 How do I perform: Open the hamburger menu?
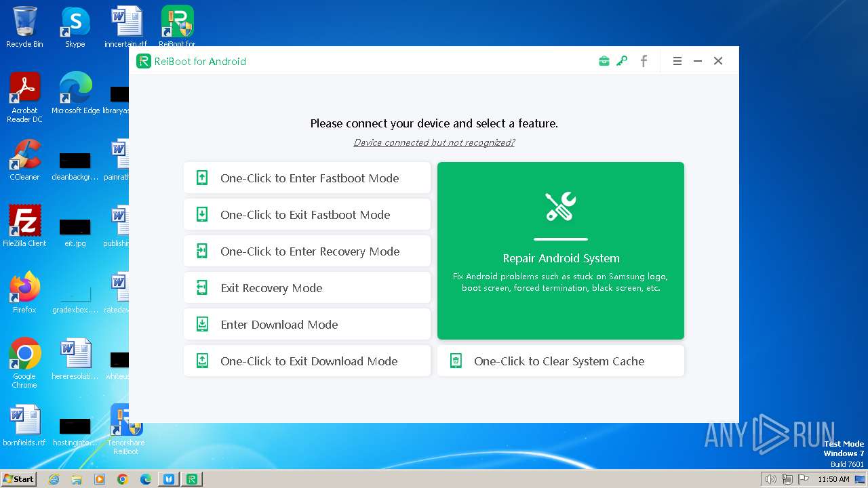(677, 61)
